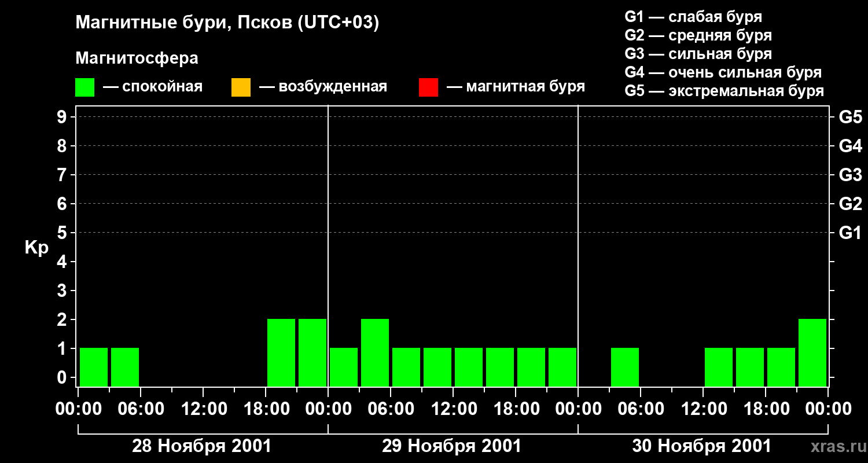
Task: Select the line 'G2 — средняя буря'
Action: click(698, 35)
